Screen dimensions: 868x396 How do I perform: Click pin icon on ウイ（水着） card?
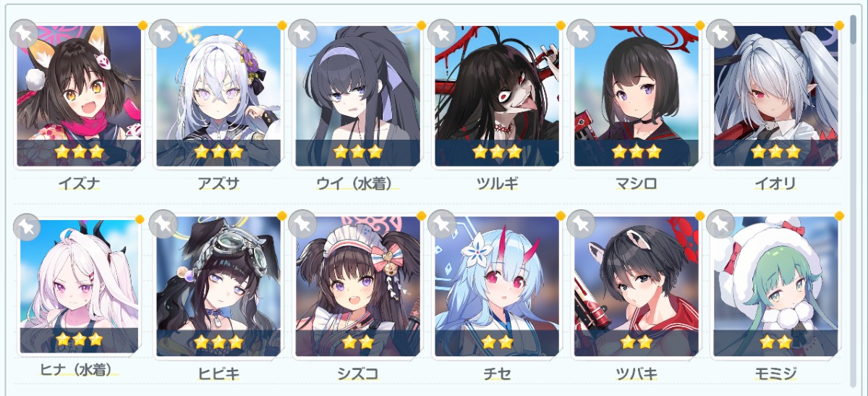click(302, 33)
